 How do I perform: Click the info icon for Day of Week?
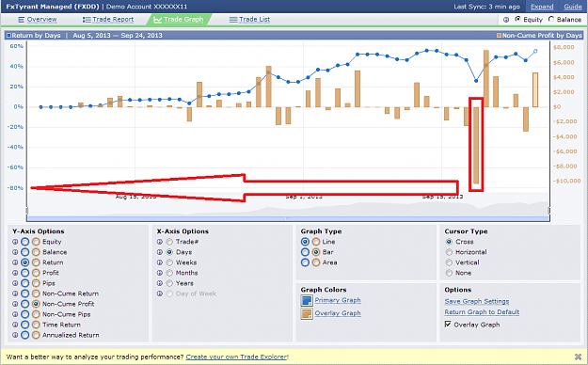point(160,294)
